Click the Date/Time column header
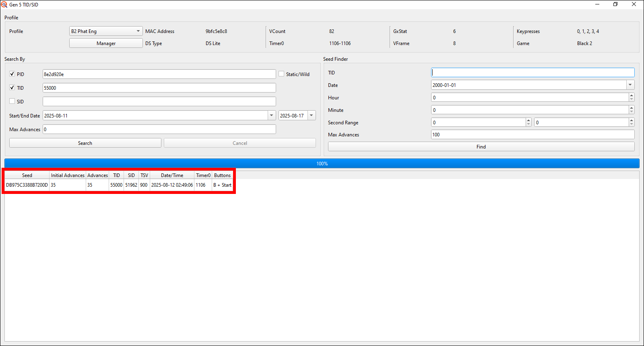The height and width of the screenshot is (346, 644). pyautogui.click(x=172, y=175)
